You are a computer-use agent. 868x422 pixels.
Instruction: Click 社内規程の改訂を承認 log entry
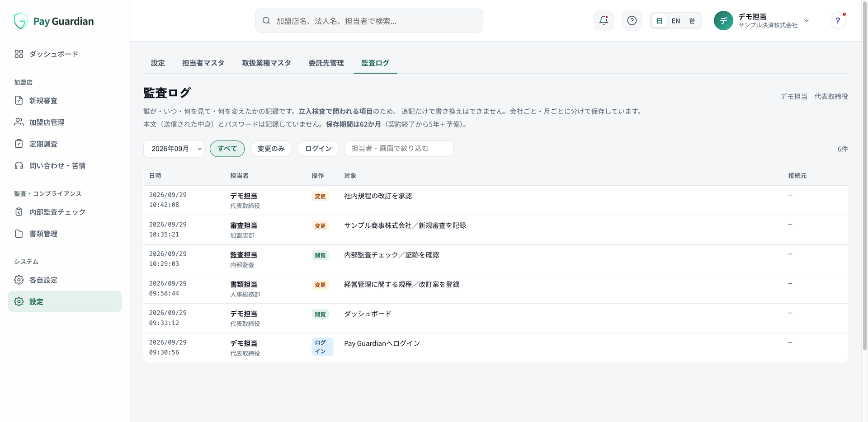click(378, 196)
